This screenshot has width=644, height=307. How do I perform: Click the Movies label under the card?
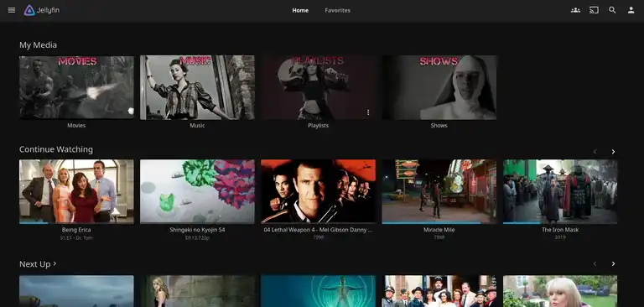point(76,125)
